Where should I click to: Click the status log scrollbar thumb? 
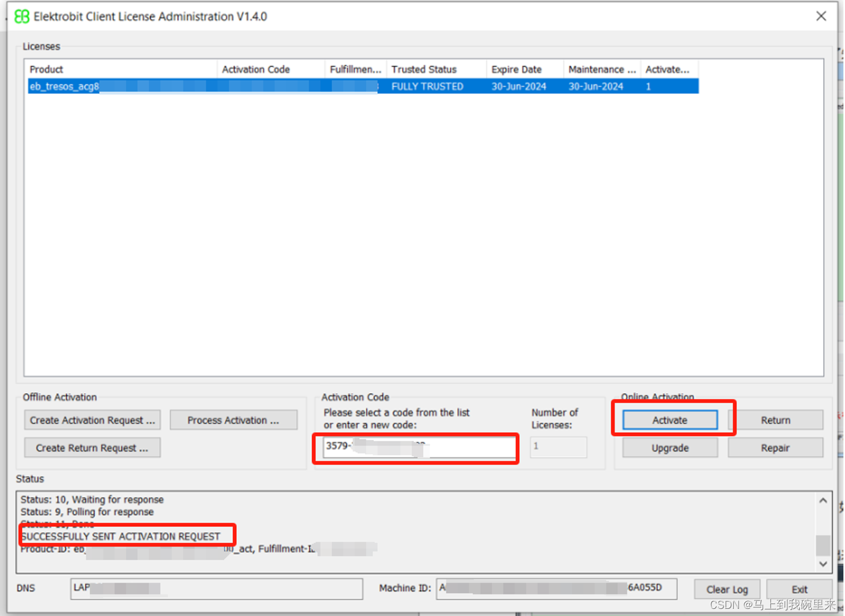pyautogui.click(x=823, y=545)
